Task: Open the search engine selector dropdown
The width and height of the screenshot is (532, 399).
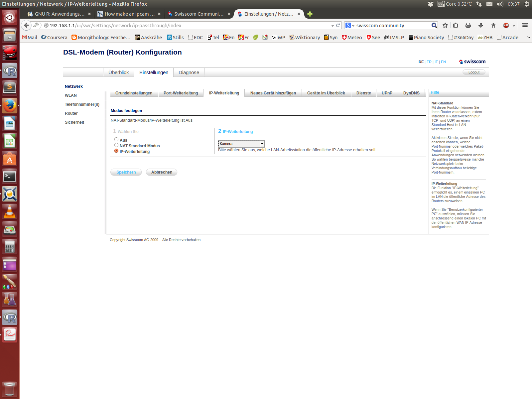Action: tap(350, 26)
